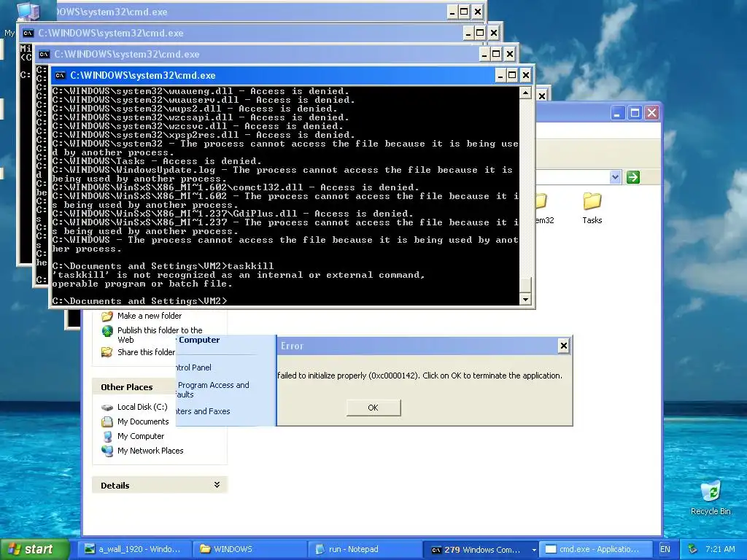Open second cmd.exe window system icon

click(x=44, y=54)
